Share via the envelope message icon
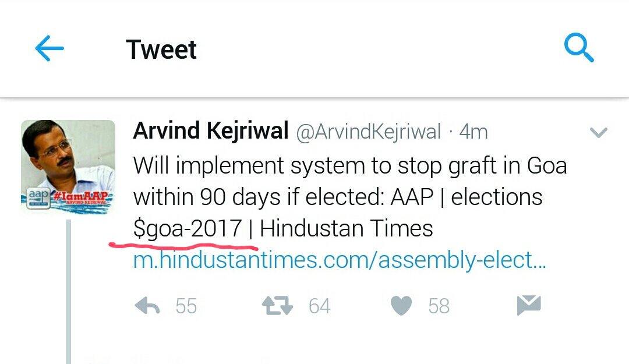629x364 pixels. point(529,305)
